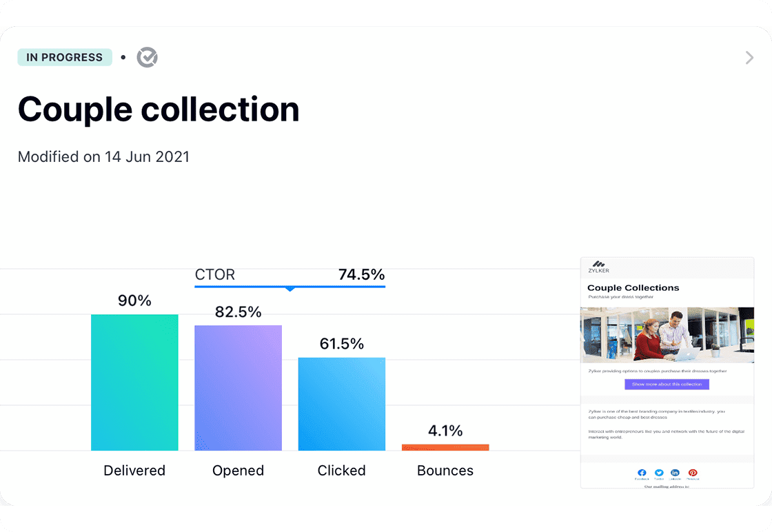Click the Zylker logo in email preview
The image size is (772, 532).
pyautogui.click(x=598, y=267)
